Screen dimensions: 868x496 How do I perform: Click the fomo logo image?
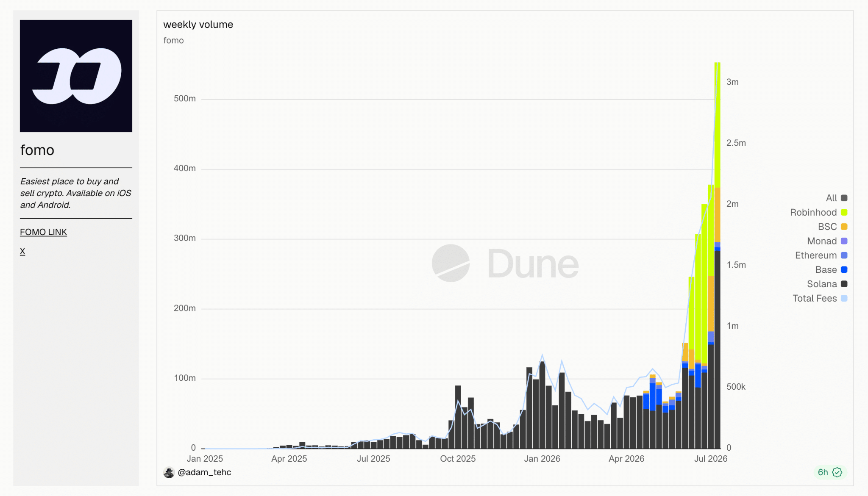(x=76, y=76)
